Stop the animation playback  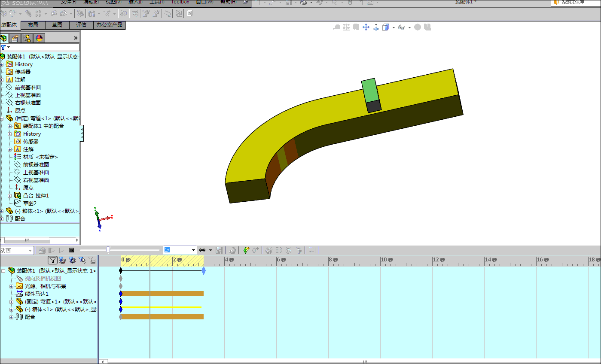[x=72, y=250]
